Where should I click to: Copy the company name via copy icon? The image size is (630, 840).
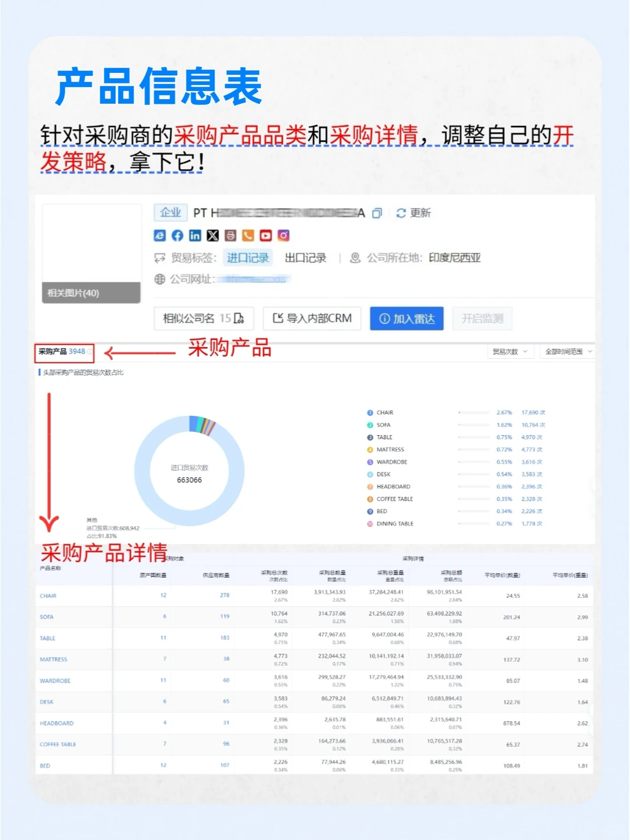click(x=376, y=213)
